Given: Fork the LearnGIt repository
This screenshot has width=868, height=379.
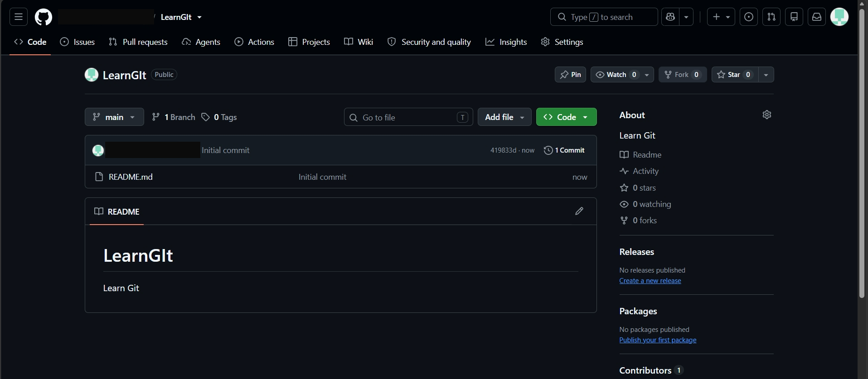Looking at the screenshot, I should pos(683,75).
